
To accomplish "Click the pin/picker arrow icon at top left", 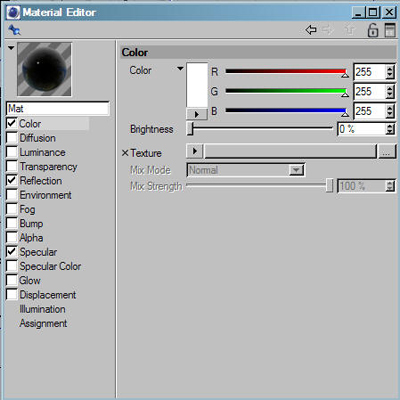I will click(14, 30).
